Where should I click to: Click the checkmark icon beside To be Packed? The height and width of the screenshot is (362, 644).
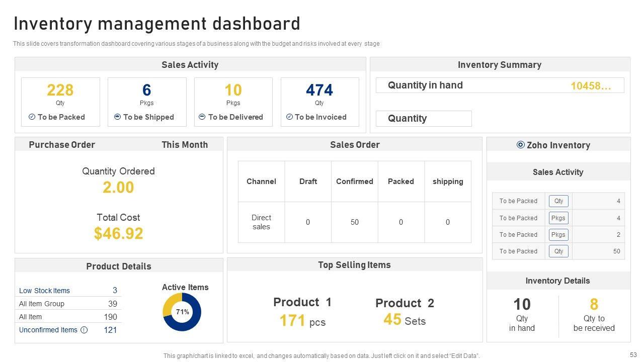point(32,117)
